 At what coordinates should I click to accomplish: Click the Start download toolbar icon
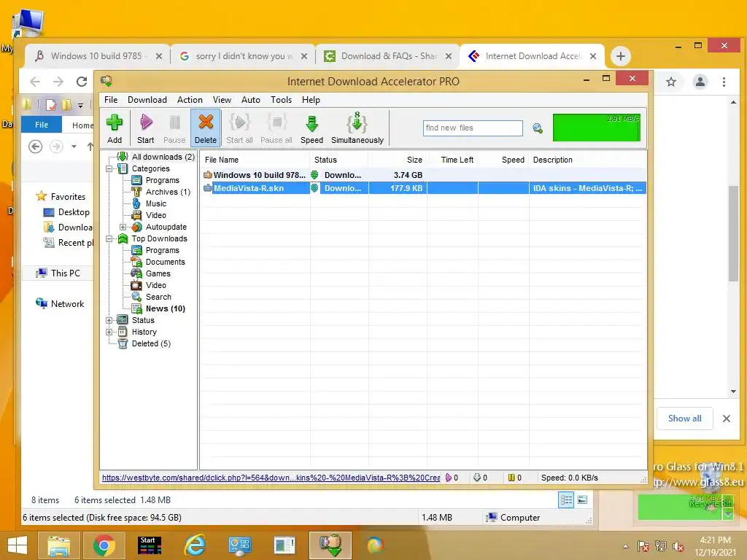(x=146, y=128)
